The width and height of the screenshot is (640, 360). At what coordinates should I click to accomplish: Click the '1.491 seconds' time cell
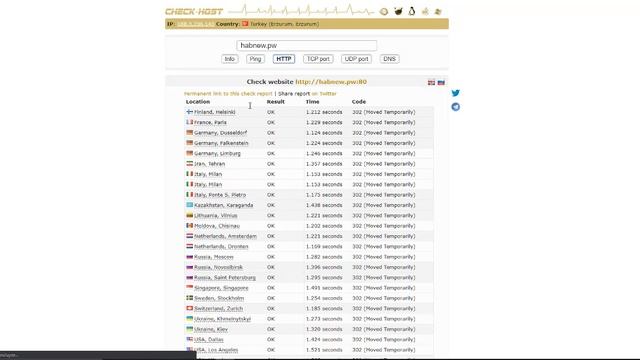coord(324,288)
